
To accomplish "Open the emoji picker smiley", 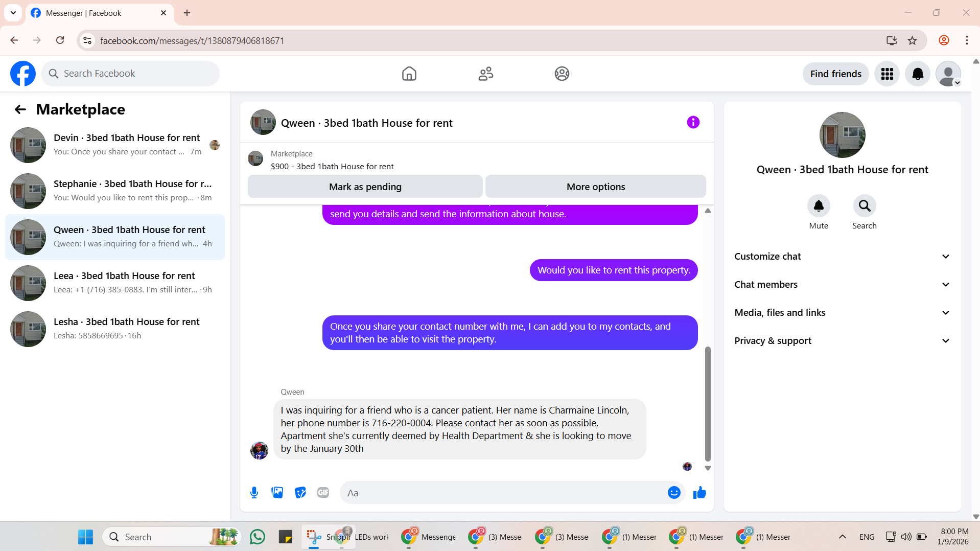I will [x=674, y=493].
